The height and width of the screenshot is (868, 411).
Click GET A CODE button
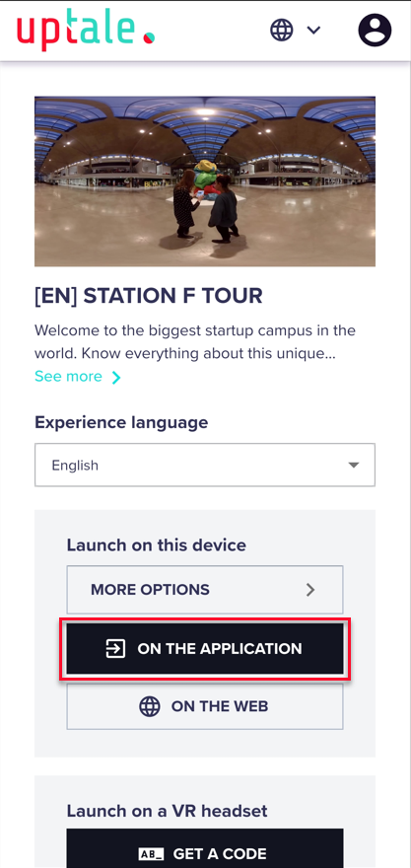click(205, 848)
